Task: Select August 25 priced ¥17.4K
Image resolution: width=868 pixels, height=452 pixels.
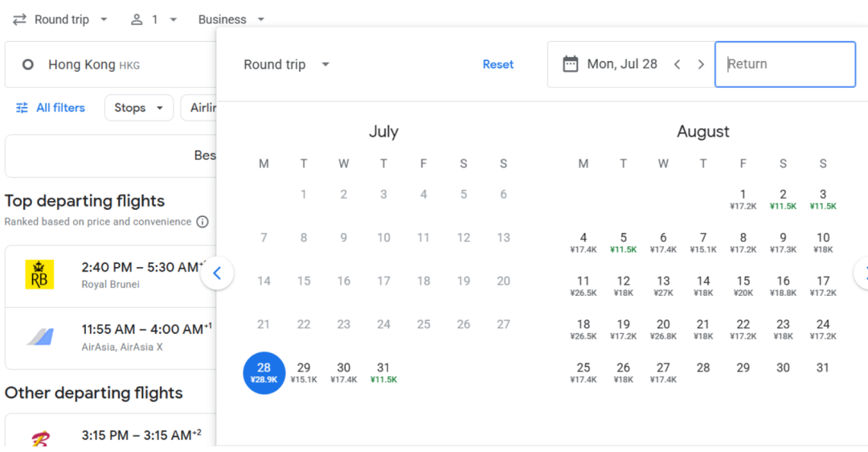Action: 583,373
